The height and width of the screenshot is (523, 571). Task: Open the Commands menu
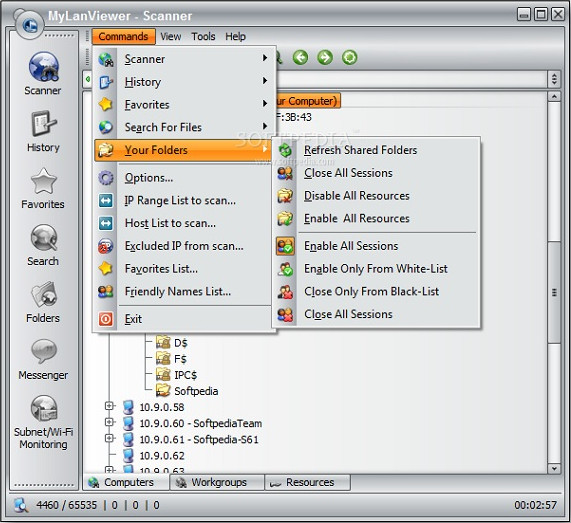(123, 36)
